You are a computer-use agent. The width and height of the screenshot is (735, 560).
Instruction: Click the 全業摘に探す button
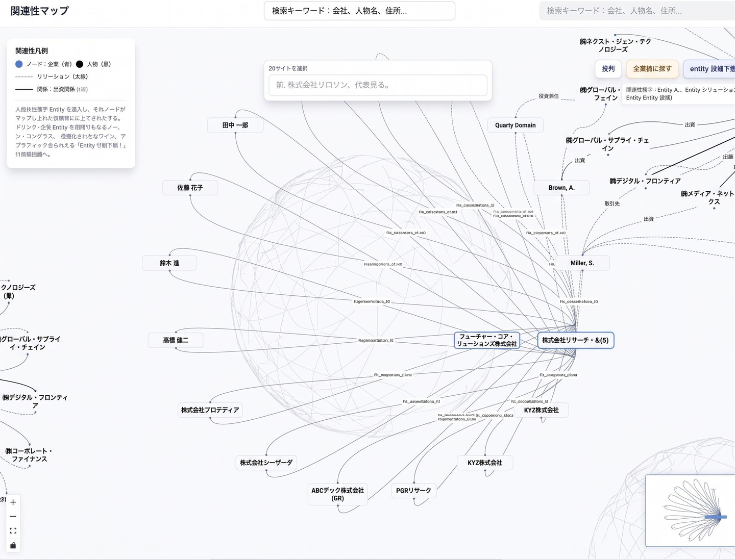coord(652,69)
